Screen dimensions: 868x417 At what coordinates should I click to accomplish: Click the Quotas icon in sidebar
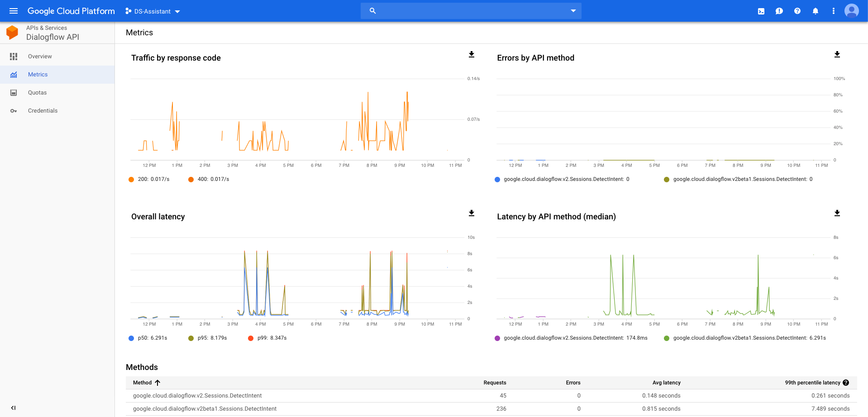[x=14, y=93]
